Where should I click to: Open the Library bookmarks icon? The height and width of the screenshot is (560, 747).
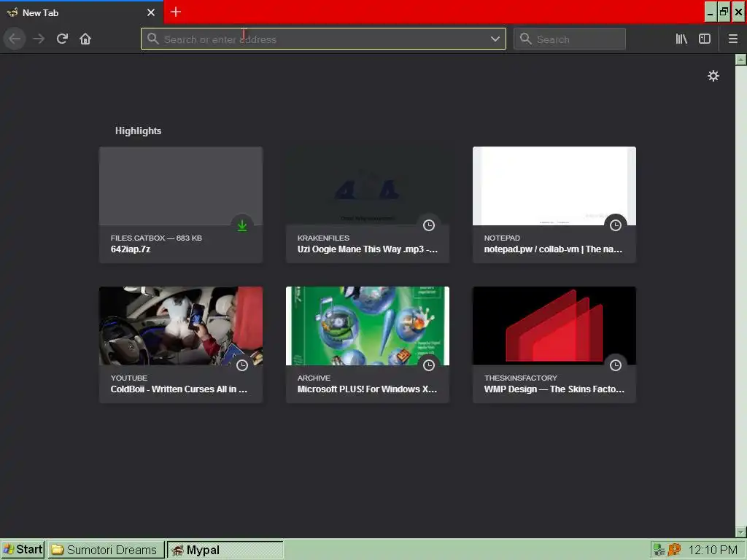point(681,39)
